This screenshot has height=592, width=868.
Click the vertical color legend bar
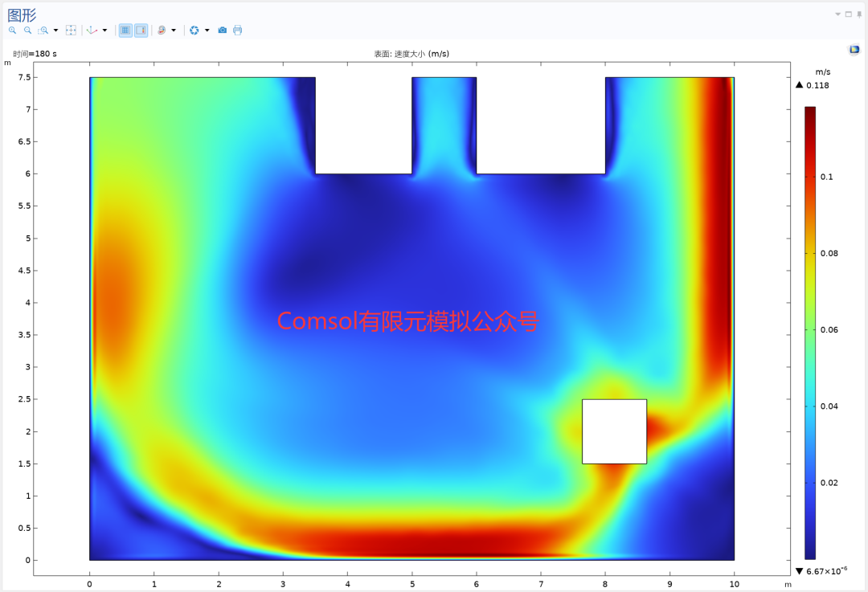pos(810,333)
